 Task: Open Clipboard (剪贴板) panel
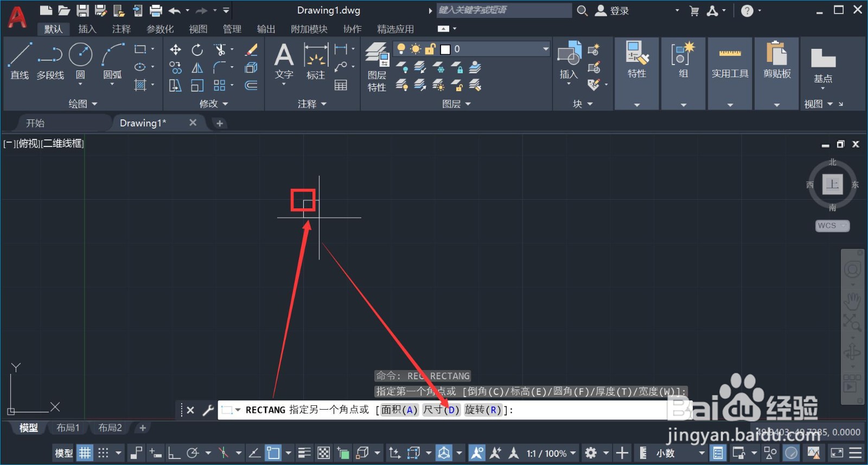(x=777, y=60)
